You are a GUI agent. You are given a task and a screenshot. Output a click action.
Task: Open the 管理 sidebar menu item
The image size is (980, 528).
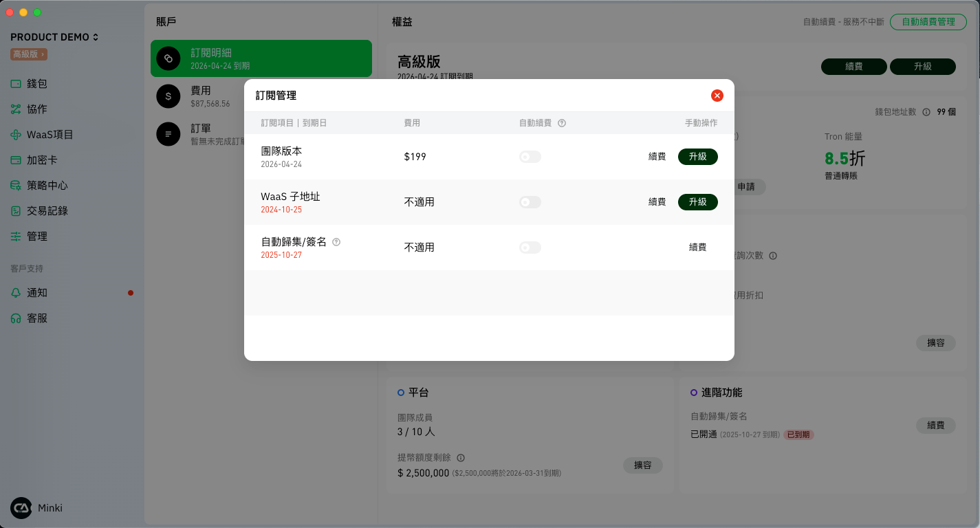tap(37, 236)
